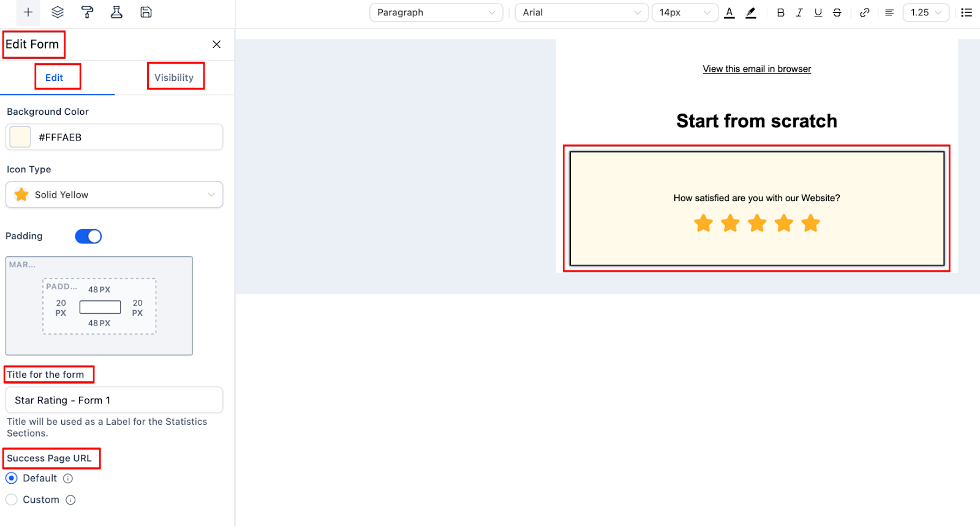Click the background color swatch
This screenshot has height=526, width=980.
(x=20, y=137)
